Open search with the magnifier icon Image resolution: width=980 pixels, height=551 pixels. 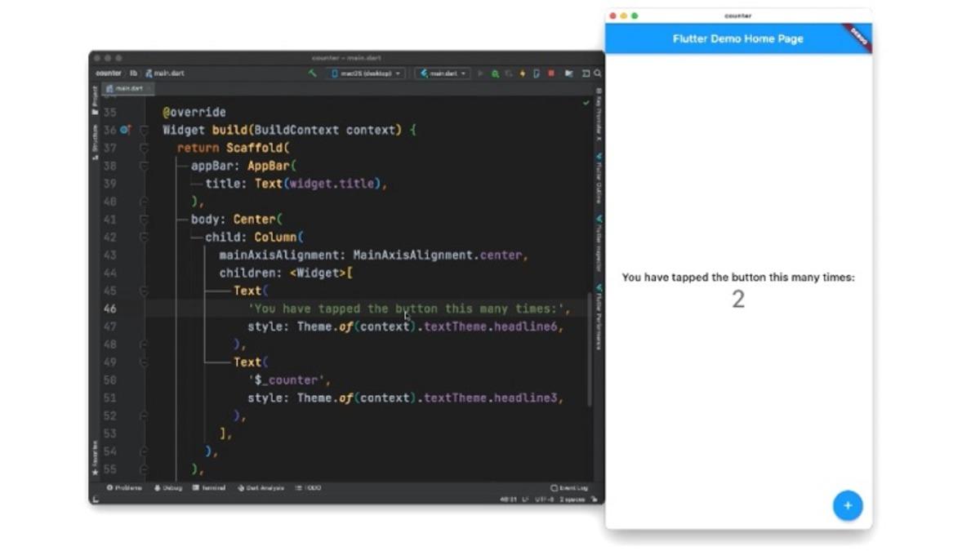coord(597,73)
